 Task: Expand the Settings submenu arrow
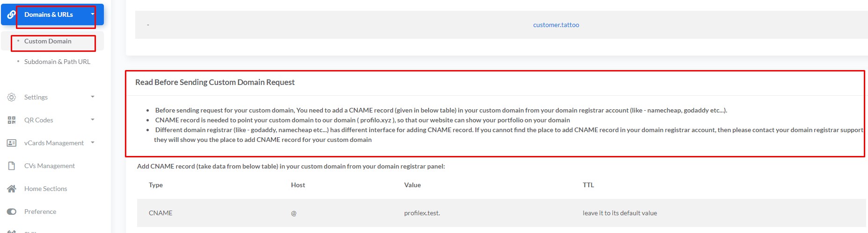pyautogui.click(x=93, y=97)
